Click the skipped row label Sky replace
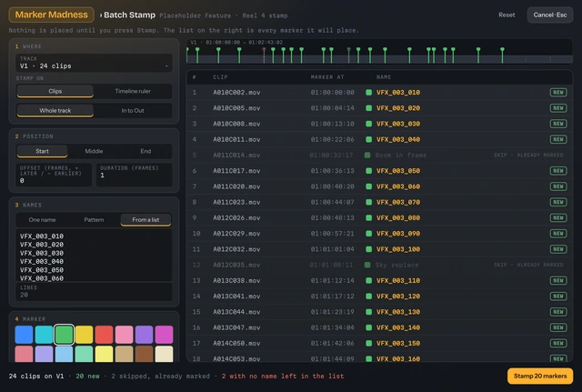582x392 pixels. point(396,265)
